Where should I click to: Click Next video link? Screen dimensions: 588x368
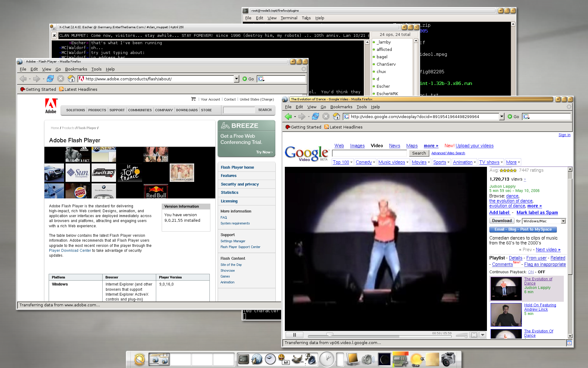548,250
